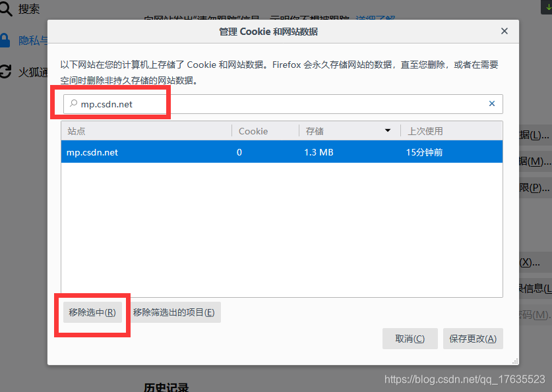Click the 取消(C) button
Screen dimensions: 552x392
point(410,339)
